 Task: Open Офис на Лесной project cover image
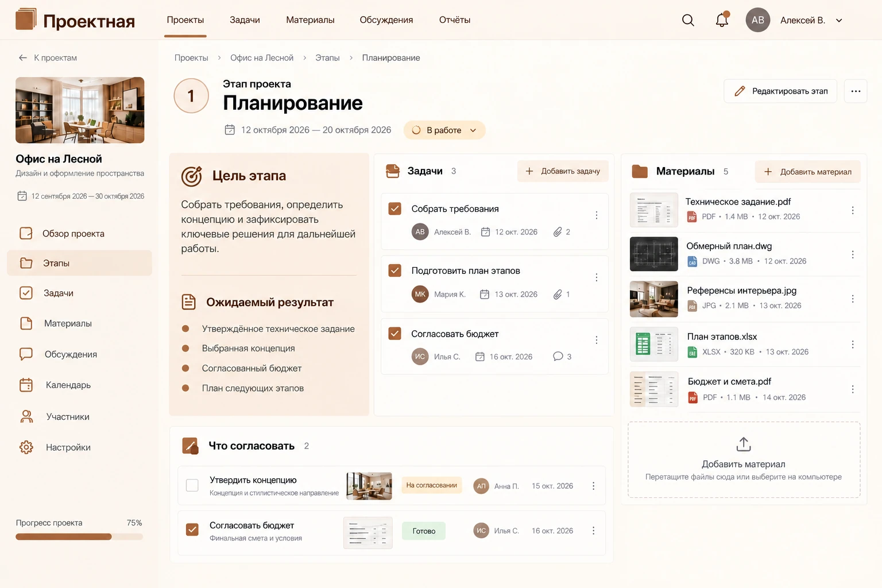pyautogui.click(x=80, y=110)
